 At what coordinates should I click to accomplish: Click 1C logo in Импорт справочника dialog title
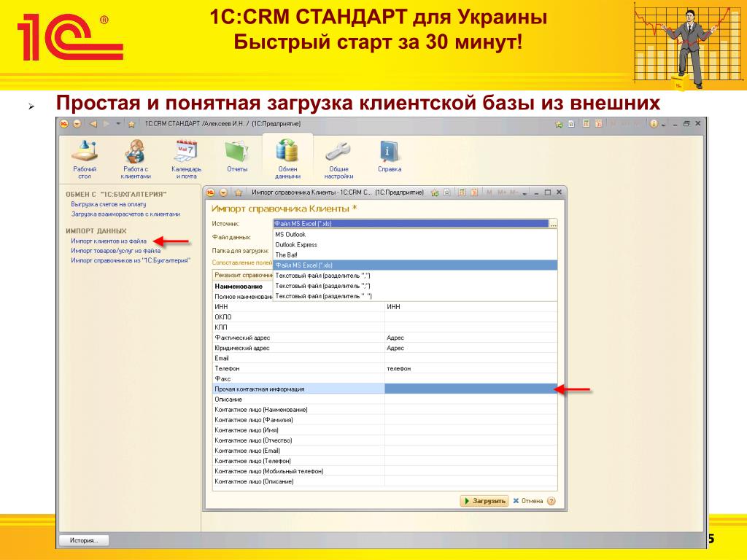click(211, 192)
